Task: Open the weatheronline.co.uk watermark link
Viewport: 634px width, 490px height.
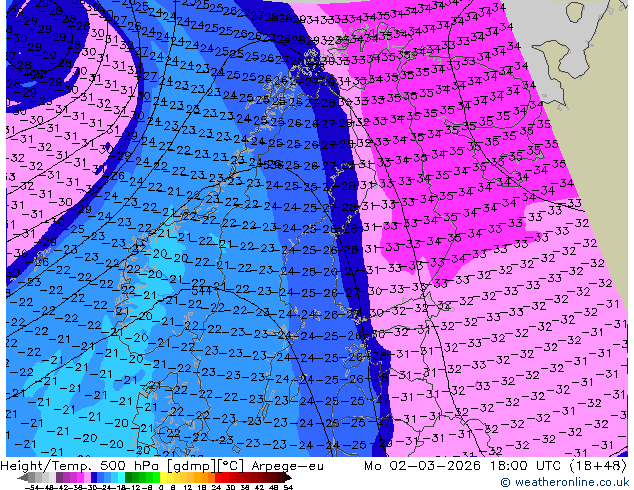Action: [x=572, y=482]
